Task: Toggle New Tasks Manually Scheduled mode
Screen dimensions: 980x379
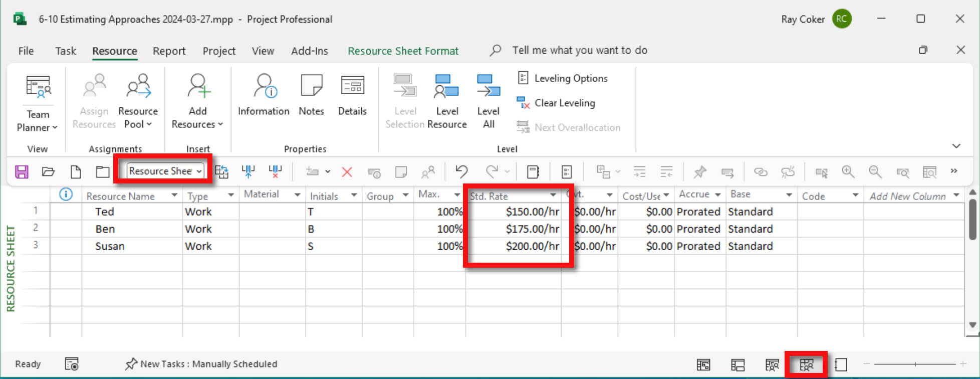Action: point(201,364)
